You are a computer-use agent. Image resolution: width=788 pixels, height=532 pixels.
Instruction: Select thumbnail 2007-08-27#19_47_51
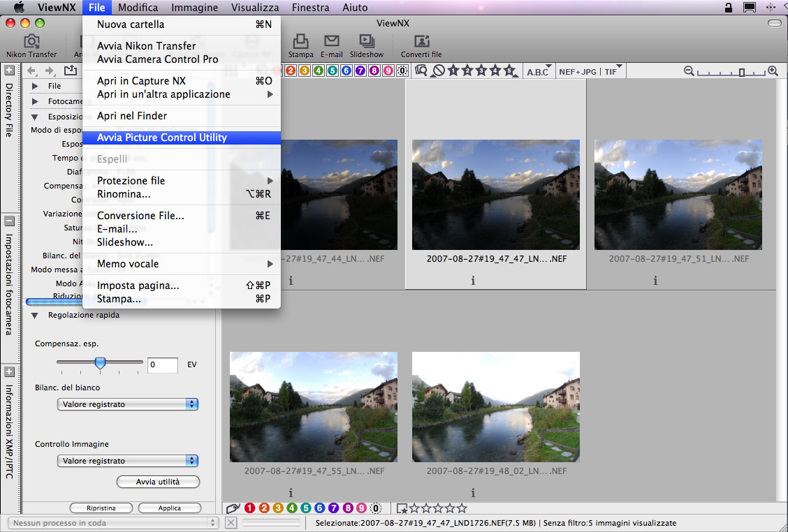(678, 195)
